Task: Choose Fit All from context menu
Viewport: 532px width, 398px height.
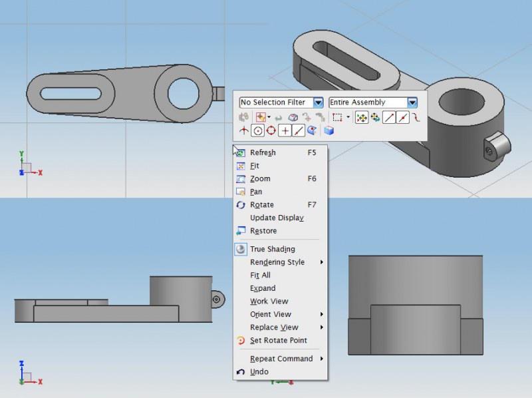Action: click(x=260, y=275)
